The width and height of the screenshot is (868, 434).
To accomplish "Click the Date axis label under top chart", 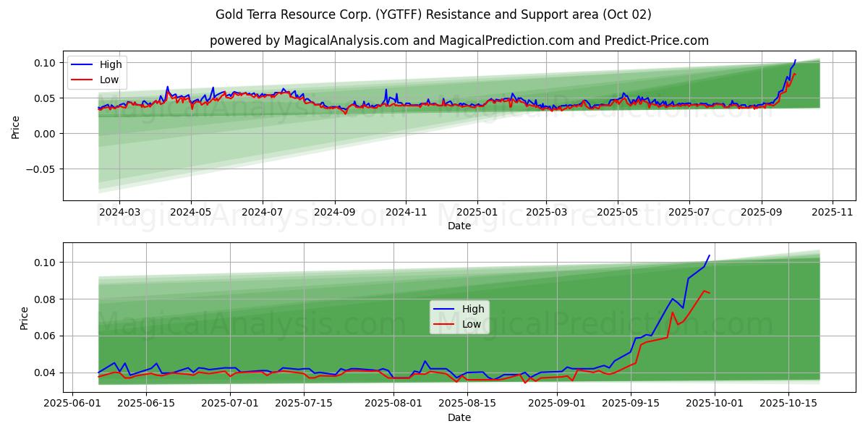I will pos(459,226).
